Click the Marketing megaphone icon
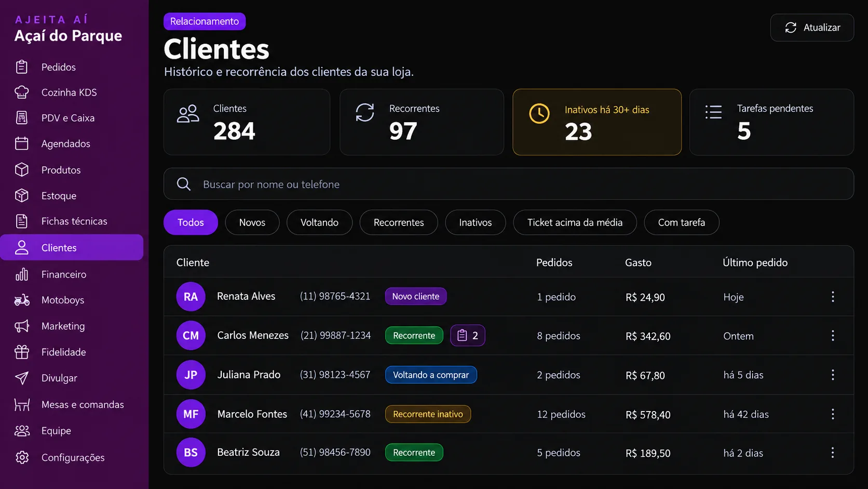The image size is (868, 489). pyautogui.click(x=22, y=326)
